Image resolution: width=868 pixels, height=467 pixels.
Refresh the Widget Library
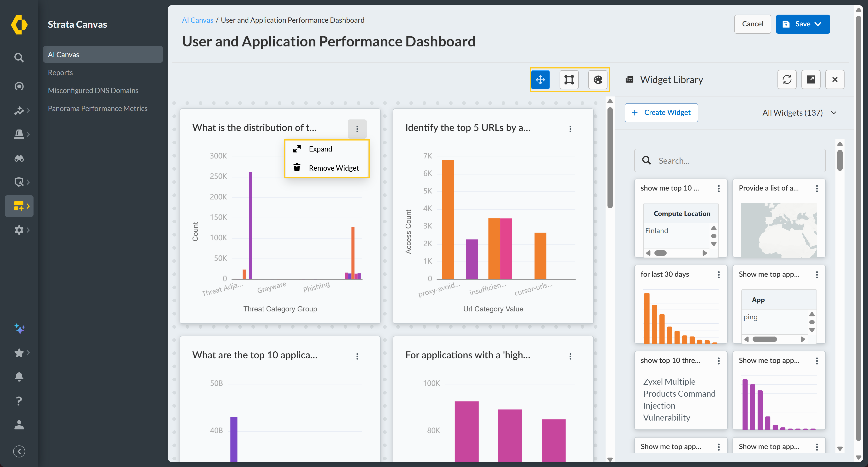[787, 79]
